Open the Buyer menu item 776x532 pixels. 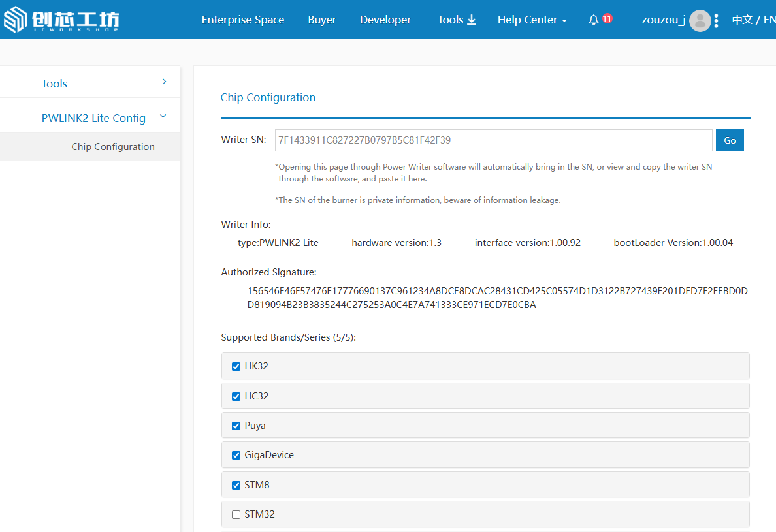pyautogui.click(x=322, y=20)
